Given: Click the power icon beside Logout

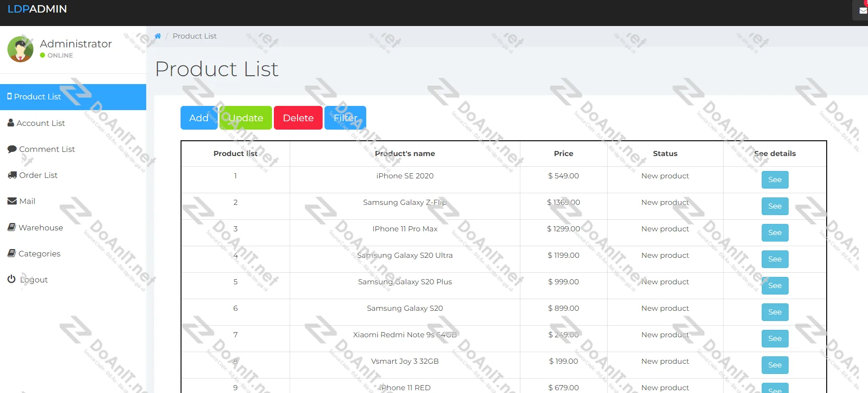Looking at the screenshot, I should pos(12,279).
